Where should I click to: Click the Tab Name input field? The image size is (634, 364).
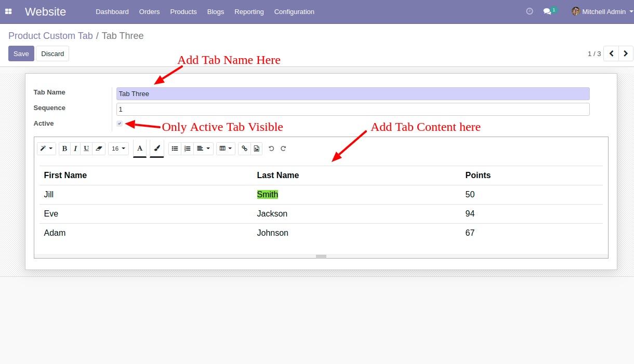[353, 93]
